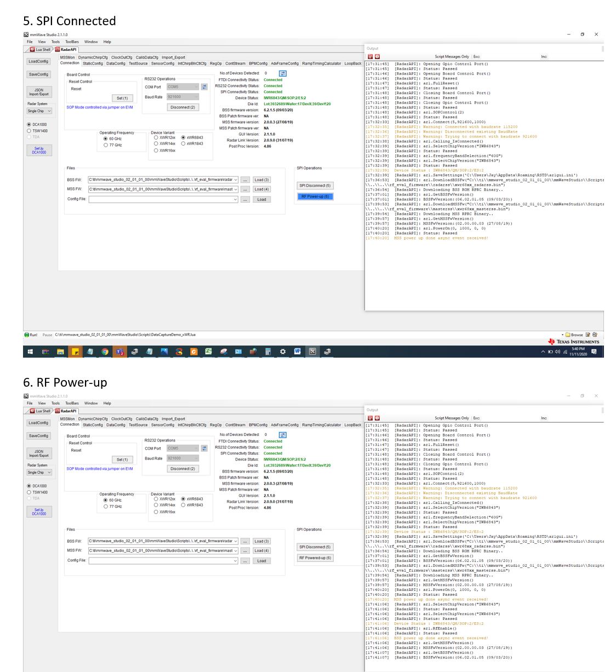Refresh COM port list in RF Power-up screenshot
This screenshot has width=616, height=672.
(204, 448)
